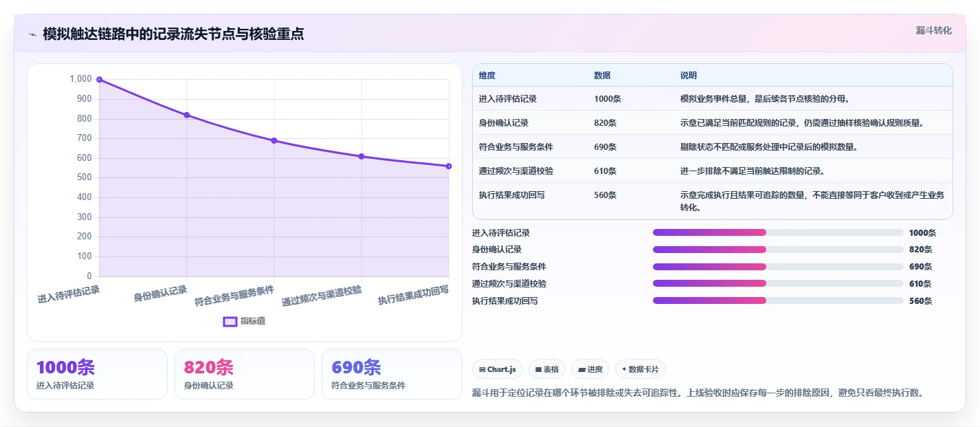This screenshot has width=980, height=427.
Task: Click table cell 执行结果成功回写
Action: [x=512, y=195]
